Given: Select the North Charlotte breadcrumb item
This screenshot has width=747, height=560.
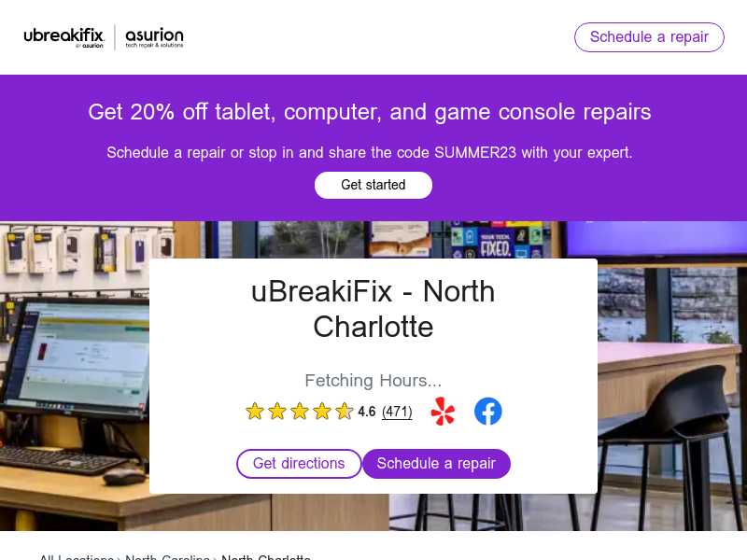Looking at the screenshot, I should point(266,556).
